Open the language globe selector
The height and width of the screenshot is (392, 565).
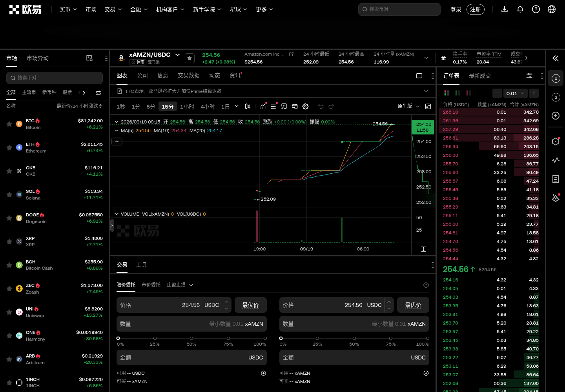tap(552, 9)
